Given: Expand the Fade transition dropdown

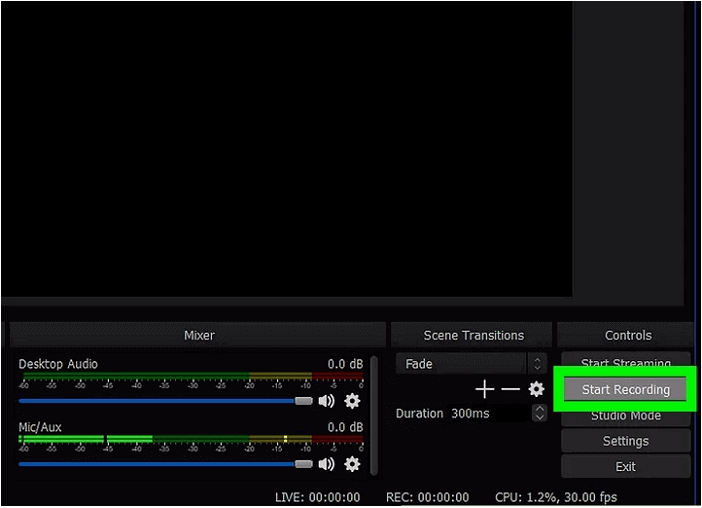Looking at the screenshot, I should 461,364.
